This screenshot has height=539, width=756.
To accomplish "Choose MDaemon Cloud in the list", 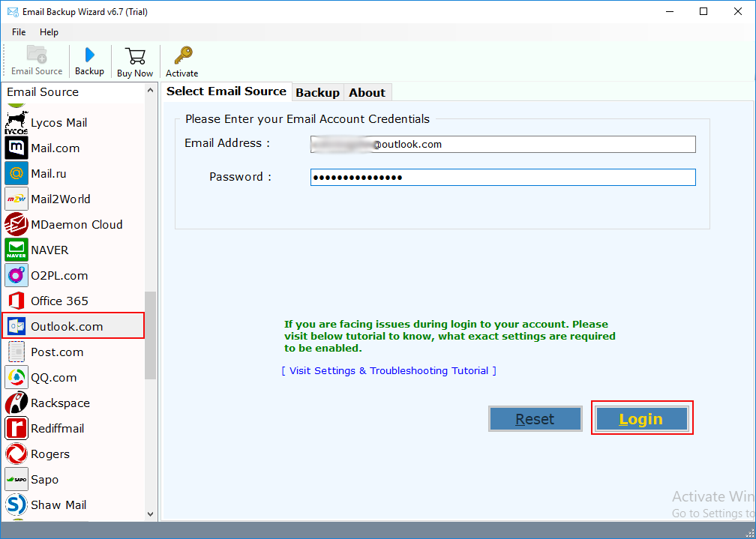I will point(76,224).
